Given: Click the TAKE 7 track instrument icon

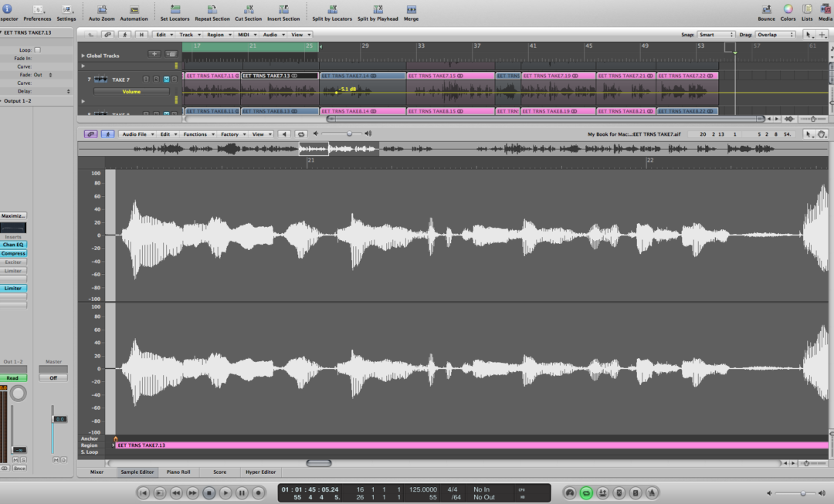Looking at the screenshot, I should [x=100, y=79].
